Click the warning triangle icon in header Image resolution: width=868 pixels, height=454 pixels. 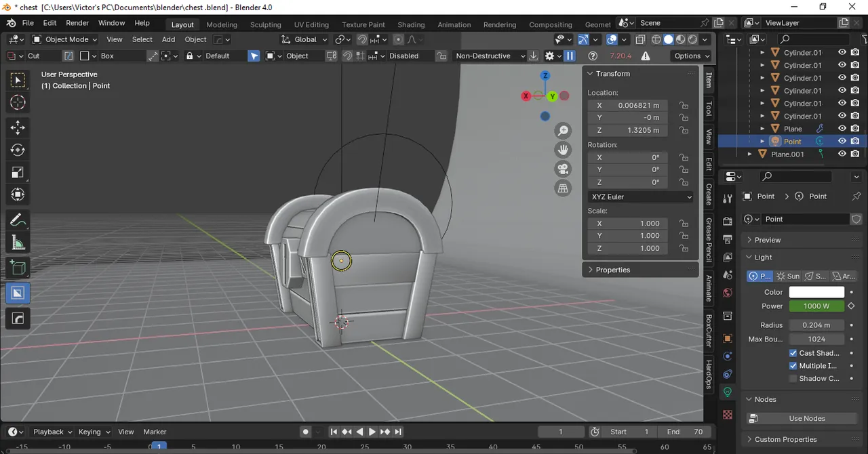(646, 56)
